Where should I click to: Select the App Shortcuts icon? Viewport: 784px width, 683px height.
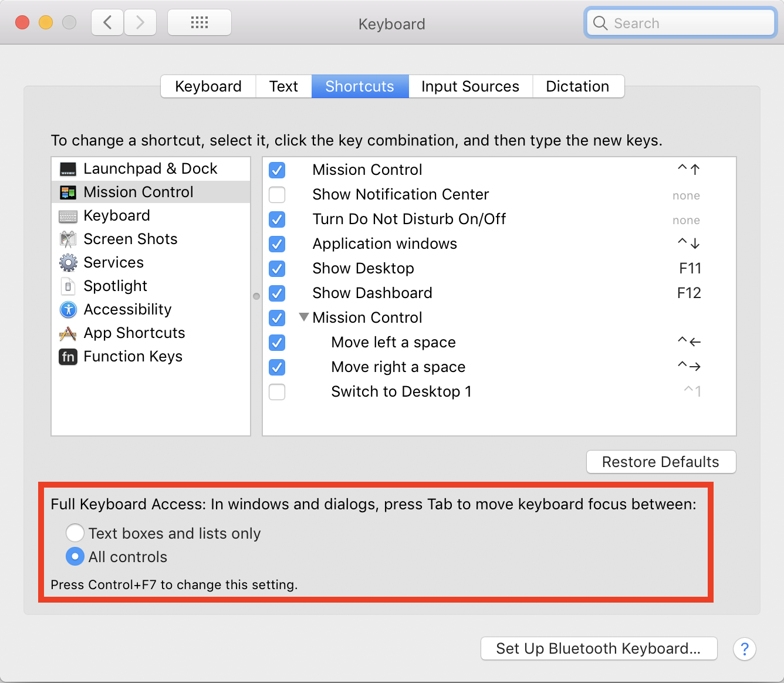(x=68, y=333)
